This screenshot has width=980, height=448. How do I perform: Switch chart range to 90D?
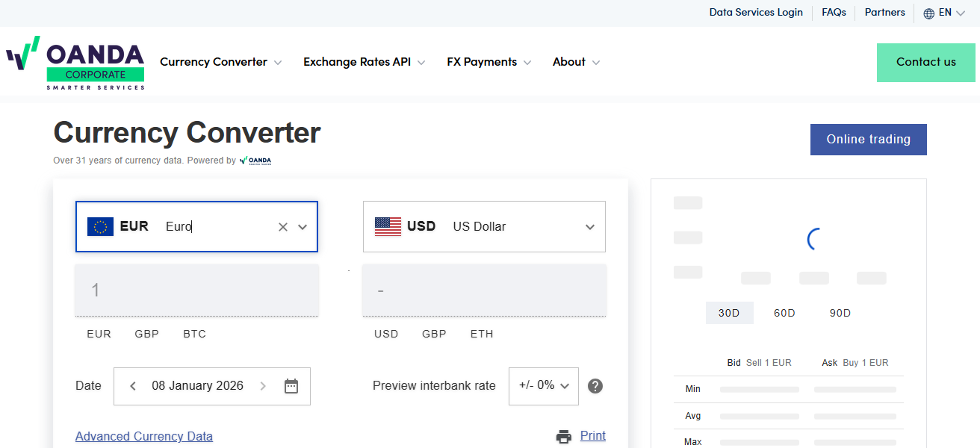coord(840,313)
